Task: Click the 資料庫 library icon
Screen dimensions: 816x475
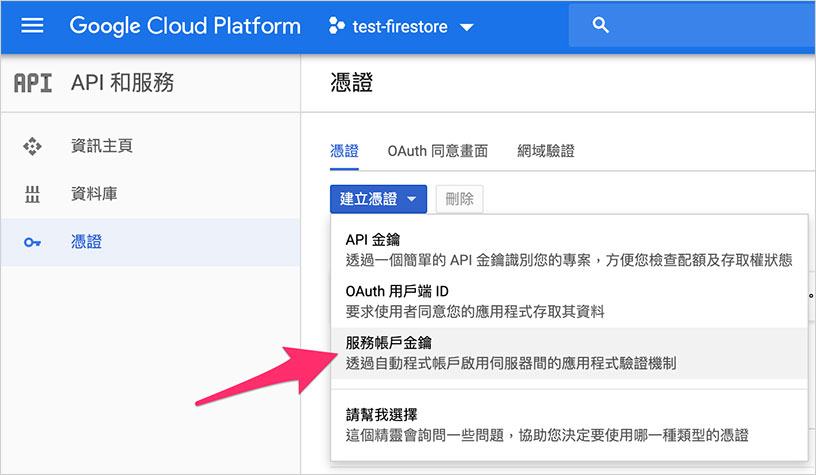Action: (32, 194)
